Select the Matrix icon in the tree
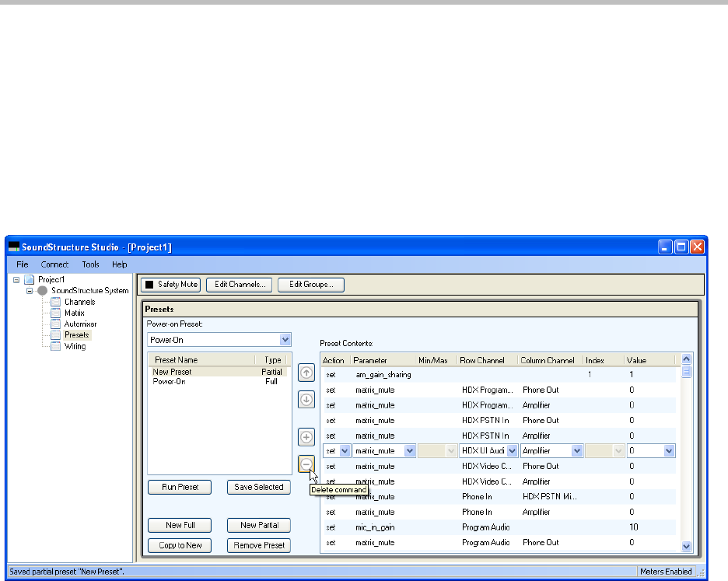The height and width of the screenshot is (581, 728). (x=56, y=313)
